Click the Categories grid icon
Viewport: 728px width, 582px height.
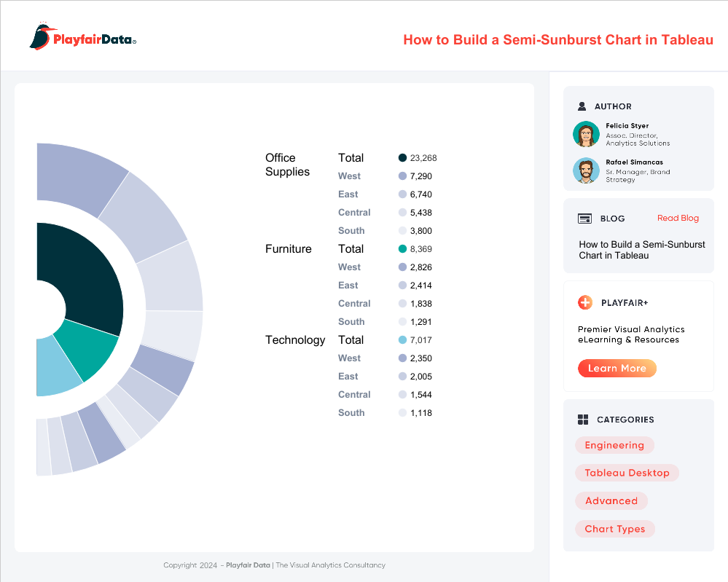pyautogui.click(x=583, y=420)
